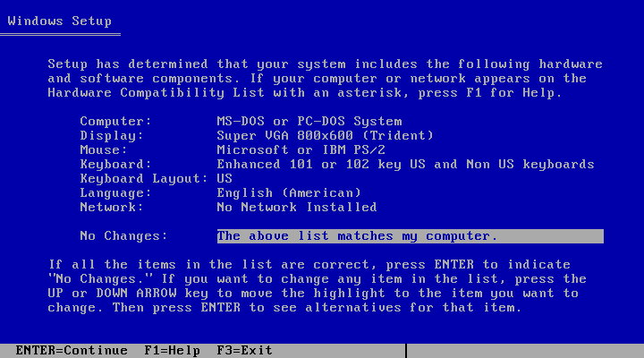Screen dimensions: 644x358
Task: Select the Computer row label
Action: click(x=115, y=121)
